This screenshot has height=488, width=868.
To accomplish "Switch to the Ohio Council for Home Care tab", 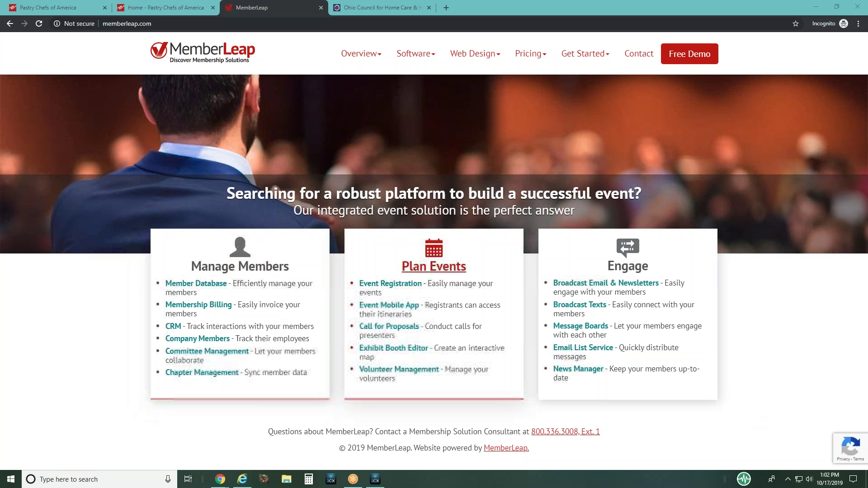I will [382, 8].
